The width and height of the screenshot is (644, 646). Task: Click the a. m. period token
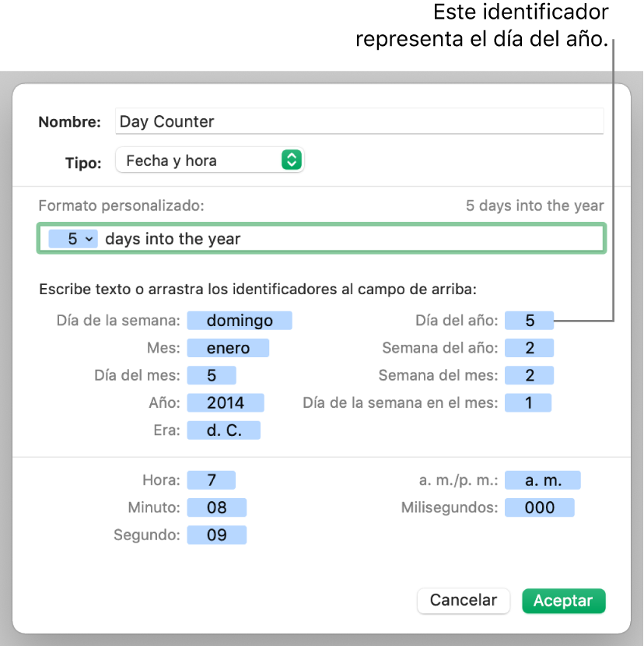coord(543,480)
